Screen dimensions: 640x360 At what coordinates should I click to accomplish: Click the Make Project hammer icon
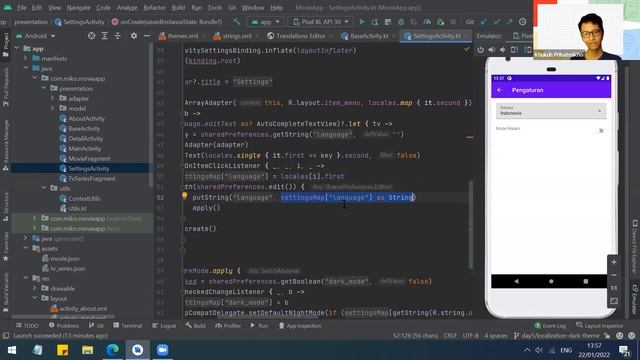point(237,22)
